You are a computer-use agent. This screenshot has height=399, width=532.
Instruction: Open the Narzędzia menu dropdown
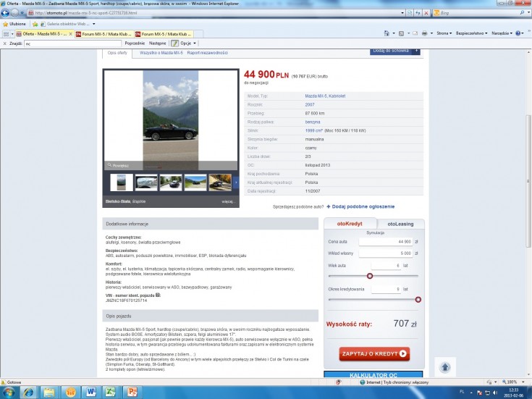coord(502,33)
